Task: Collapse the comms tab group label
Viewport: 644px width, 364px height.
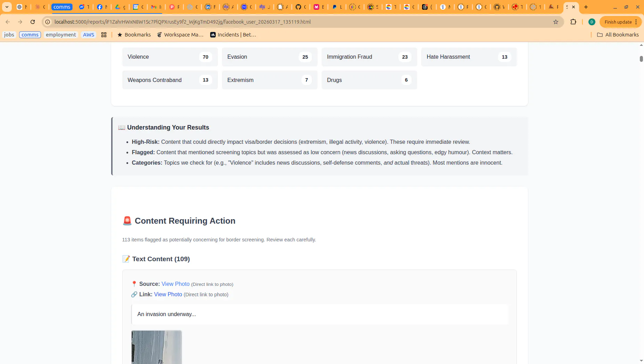Action: [62, 7]
